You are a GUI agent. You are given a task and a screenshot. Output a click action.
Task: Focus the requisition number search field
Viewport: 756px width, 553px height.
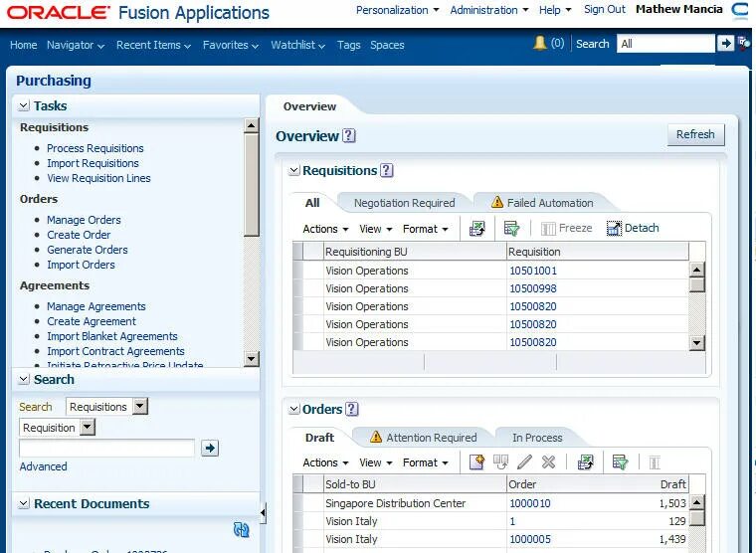point(106,449)
